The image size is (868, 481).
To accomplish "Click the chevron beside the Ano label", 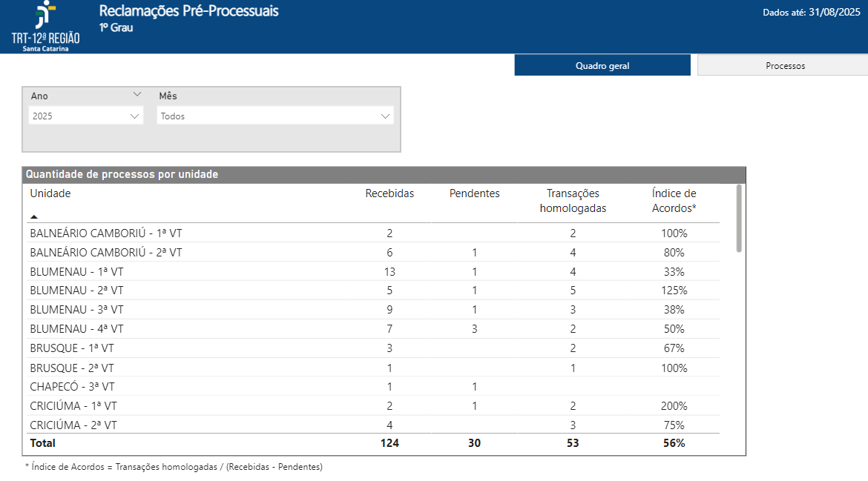I will pos(137,95).
